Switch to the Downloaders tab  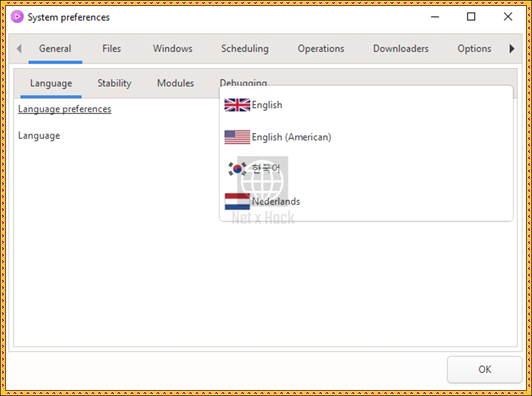[x=401, y=48]
